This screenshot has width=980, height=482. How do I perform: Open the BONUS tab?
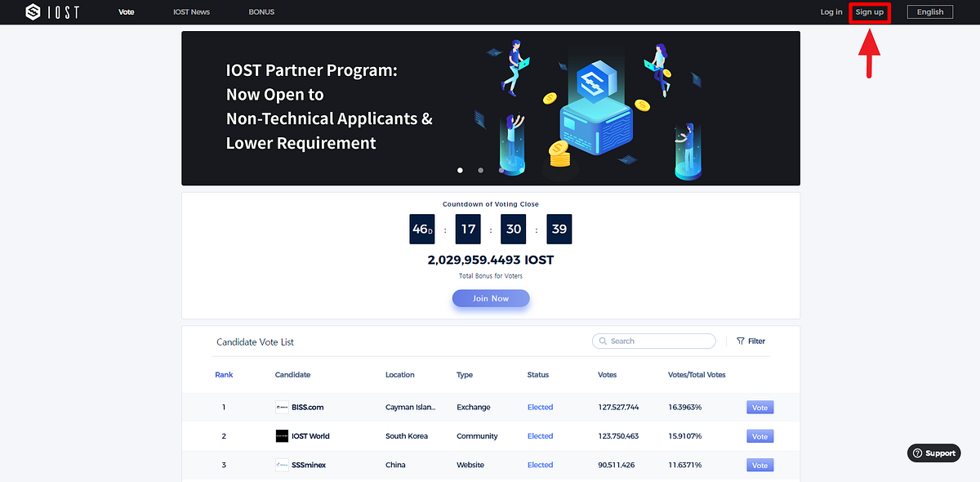click(x=261, y=12)
